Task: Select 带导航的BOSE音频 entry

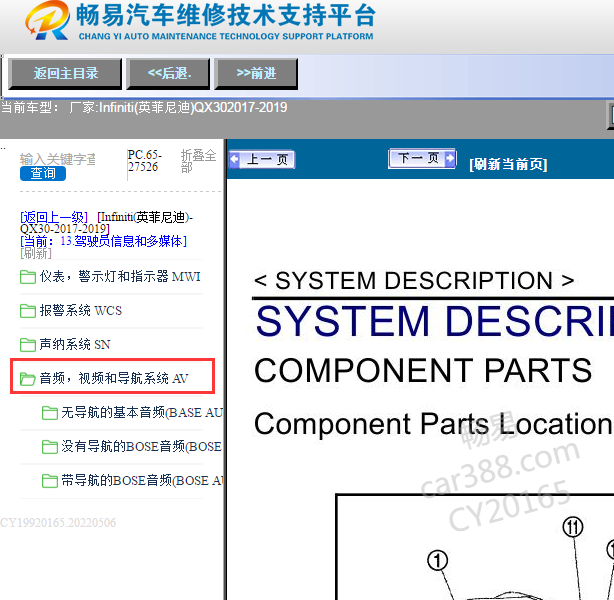Action: coord(142,481)
